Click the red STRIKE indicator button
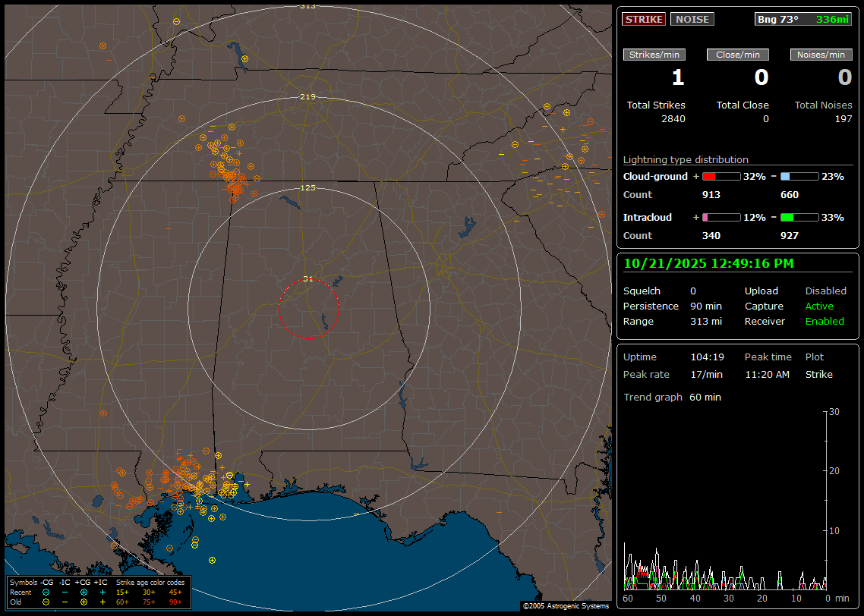864x616 pixels. (x=644, y=20)
